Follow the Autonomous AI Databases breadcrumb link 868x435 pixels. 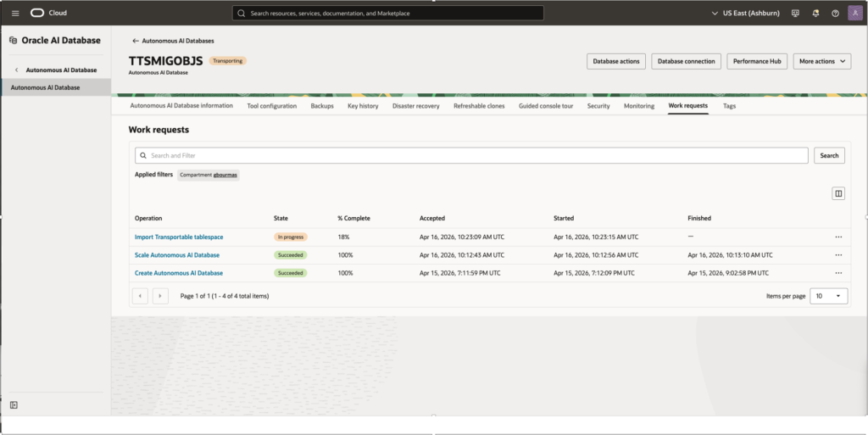(x=178, y=41)
